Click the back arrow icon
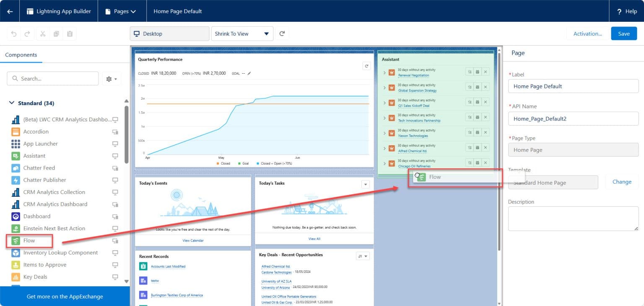Image resolution: width=644 pixels, height=306 pixels. click(10, 11)
